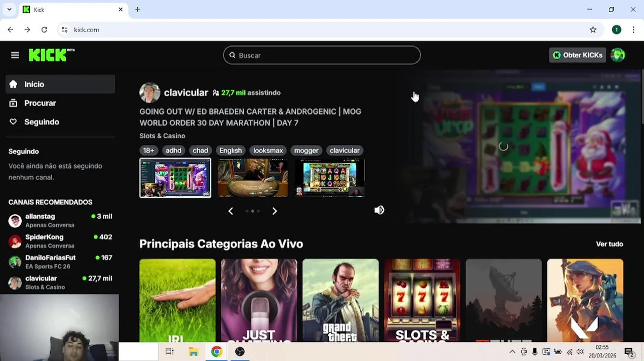Click the looksmax tag

[x=268, y=150]
